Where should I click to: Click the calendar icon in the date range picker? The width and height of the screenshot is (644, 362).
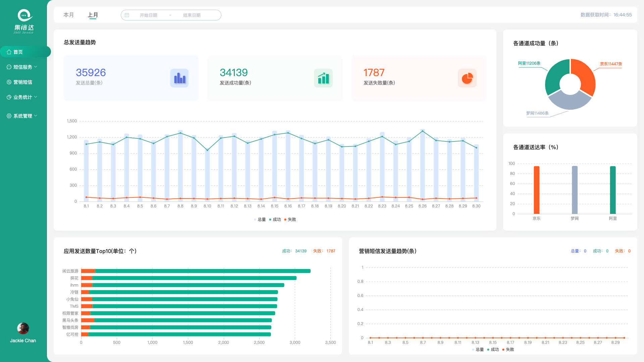[x=127, y=15]
